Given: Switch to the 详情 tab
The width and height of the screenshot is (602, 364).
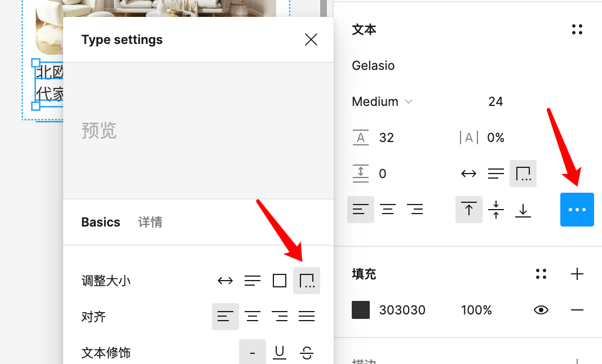Looking at the screenshot, I should click(150, 222).
